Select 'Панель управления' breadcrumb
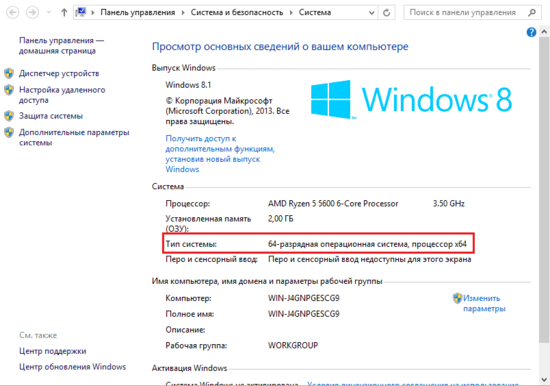 click(x=138, y=12)
